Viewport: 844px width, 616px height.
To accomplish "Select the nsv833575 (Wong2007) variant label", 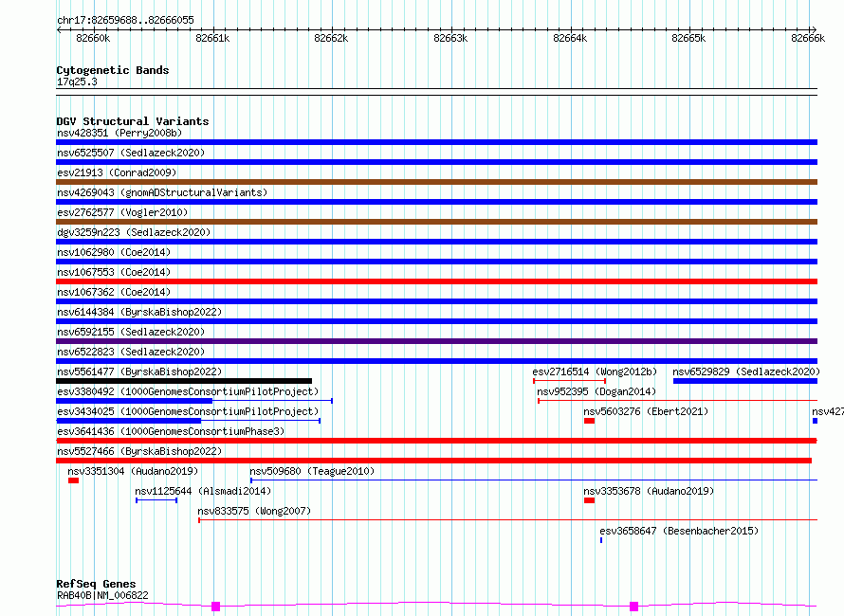I will tap(253, 512).
